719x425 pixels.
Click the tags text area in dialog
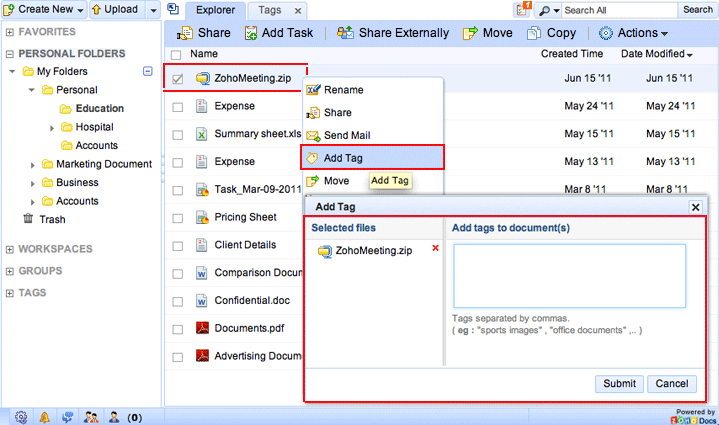click(x=569, y=276)
